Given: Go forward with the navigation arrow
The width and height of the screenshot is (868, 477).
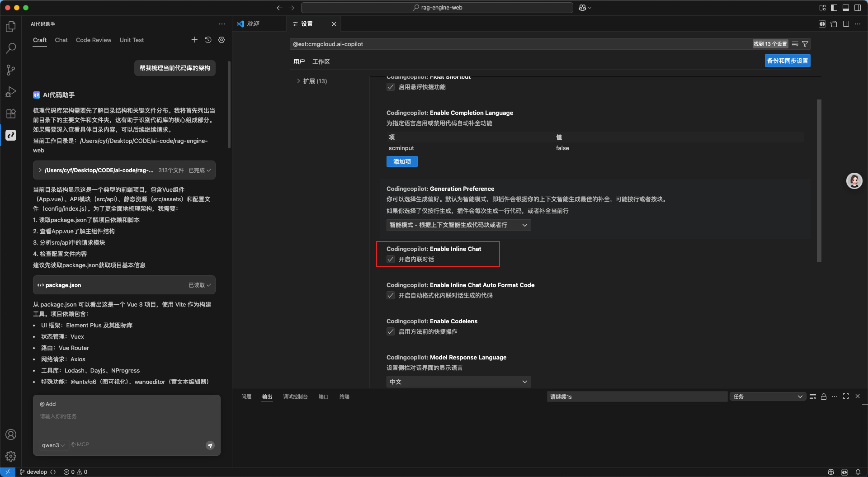Looking at the screenshot, I should pyautogui.click(x=292, y=8).
